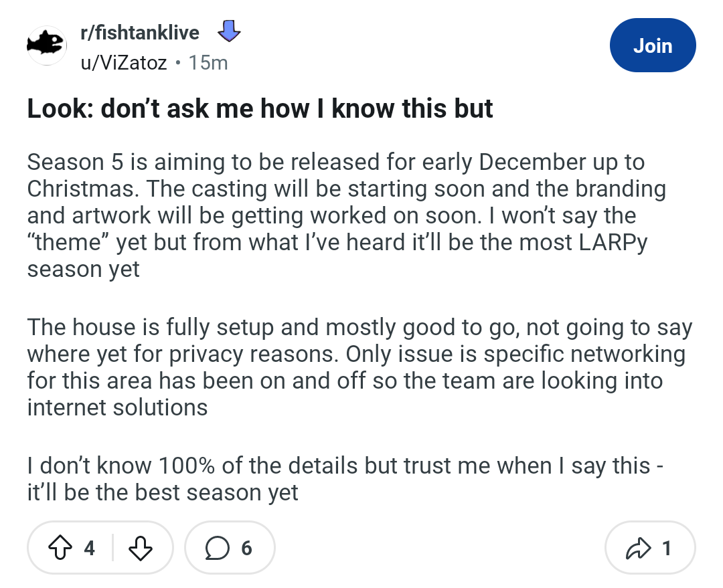Downvote the Season 5 post
Image resolution: width=723 pixels, height=588 pixels.
[x=139, y=549]
